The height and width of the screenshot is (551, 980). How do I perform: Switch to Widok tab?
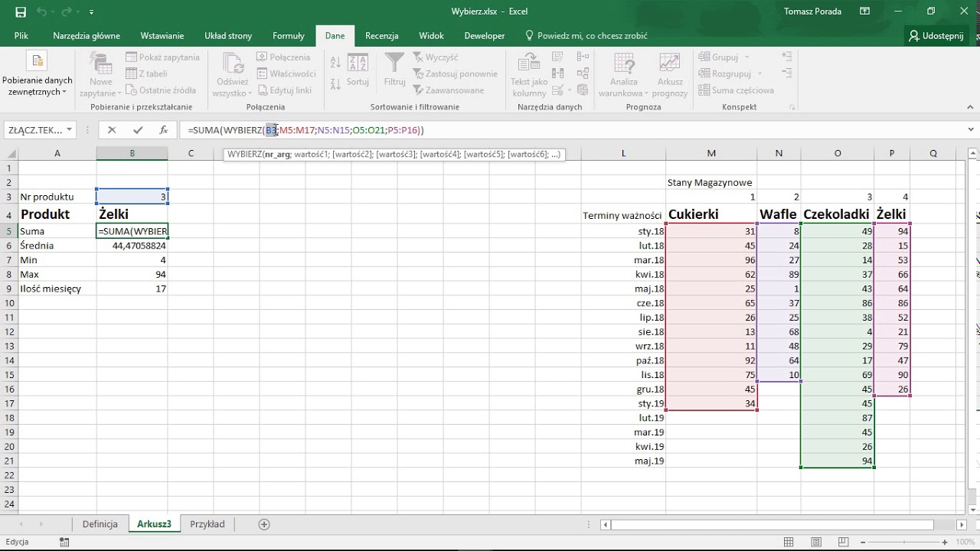(x=432, y=35)
